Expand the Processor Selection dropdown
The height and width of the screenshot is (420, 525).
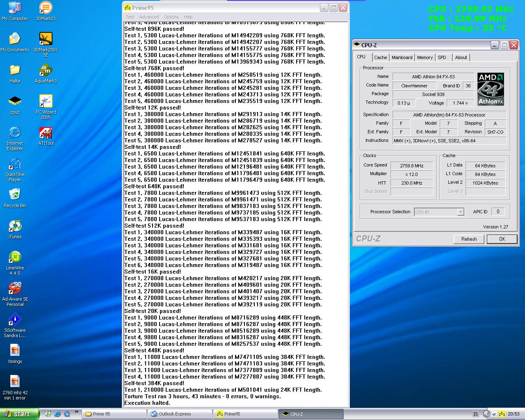460,212
